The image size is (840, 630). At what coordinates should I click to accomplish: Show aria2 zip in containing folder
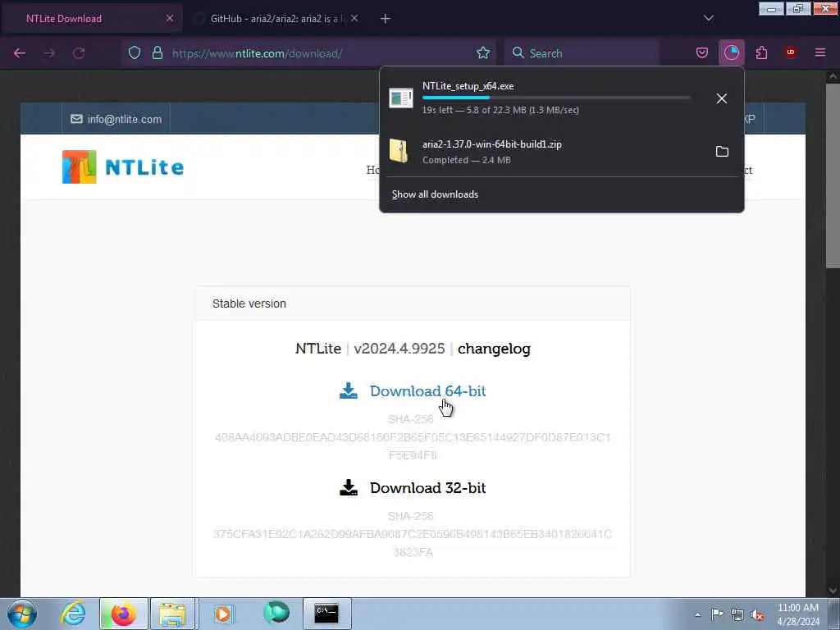(x=722, y=151)
